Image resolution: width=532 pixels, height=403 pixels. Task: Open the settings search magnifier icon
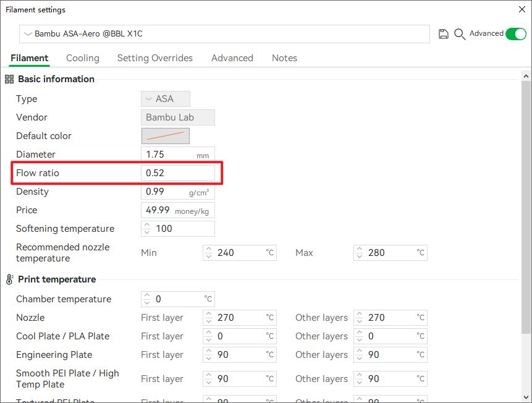pos(459,34)
